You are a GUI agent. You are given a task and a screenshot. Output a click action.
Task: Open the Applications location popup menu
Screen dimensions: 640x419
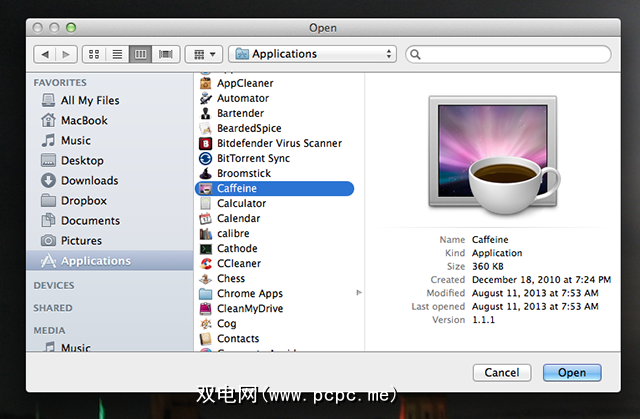coord(312,54)
